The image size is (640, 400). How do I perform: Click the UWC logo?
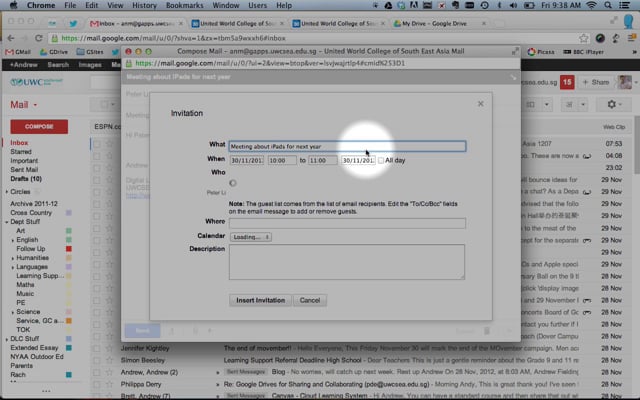coord(36,82)
